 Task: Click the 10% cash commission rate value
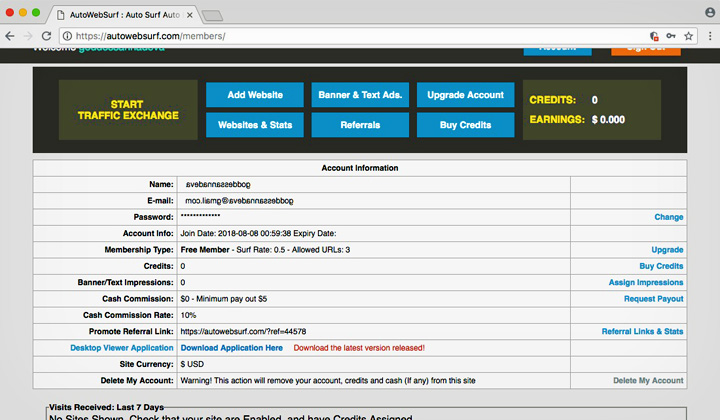(x=188, y=315)
